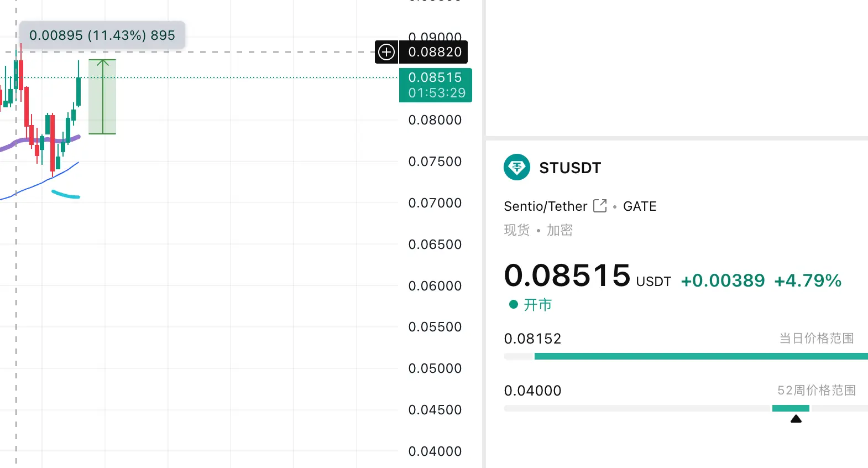Click the +0.00389 price change value
Image resolution: width=868 pixels, height=468 pixels.
tap(723, 280)
